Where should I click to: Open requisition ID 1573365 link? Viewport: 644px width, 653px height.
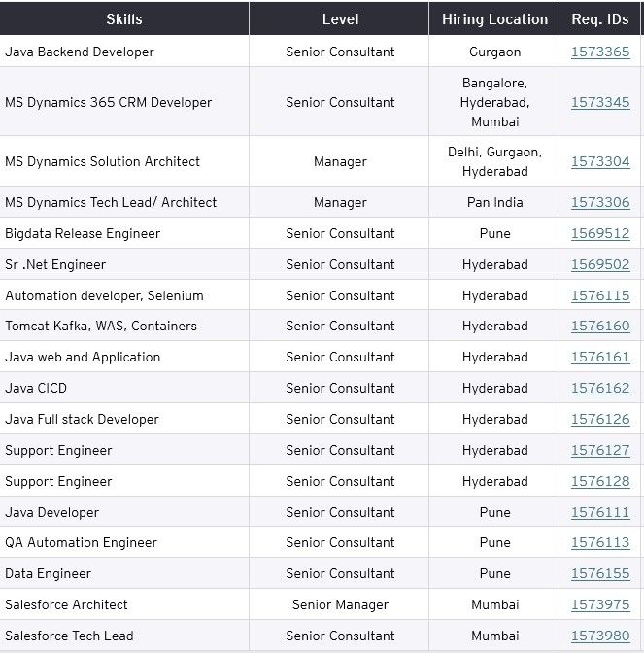point(600,52)
